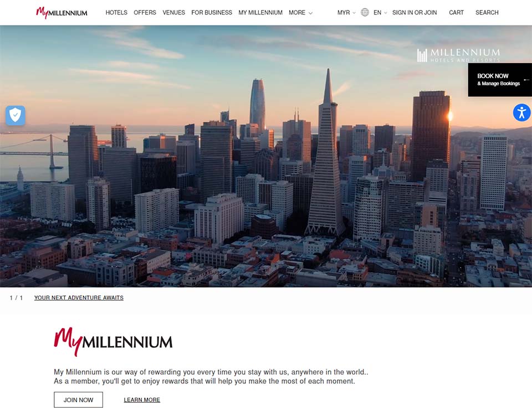
Task: Open the HOTELS menu
Action: pyautogui.click(x=116, y=13)
